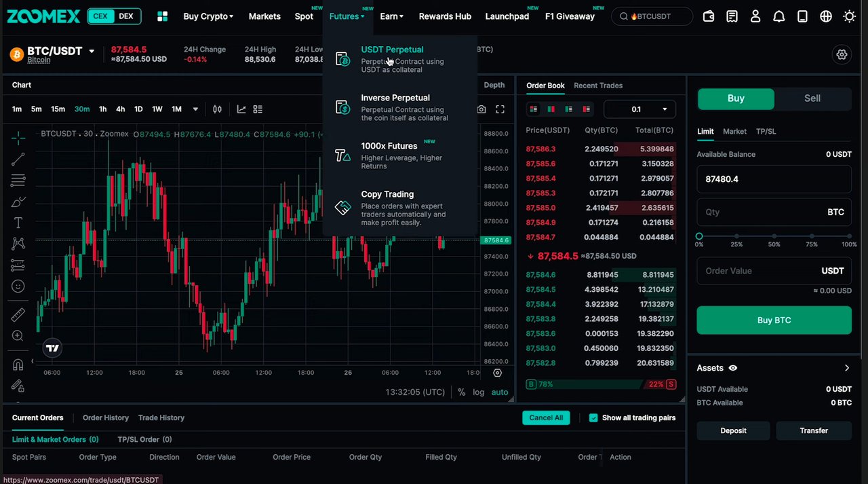This screenshot has width=868, height=484.
Task: Select the ruler measure tool
Action: click(x=18, y=314)
